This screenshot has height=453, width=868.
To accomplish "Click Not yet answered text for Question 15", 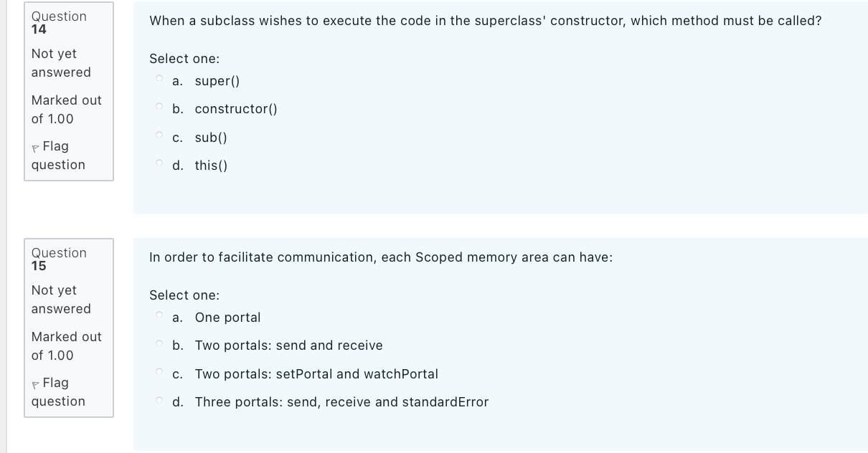I will point(61,300).
